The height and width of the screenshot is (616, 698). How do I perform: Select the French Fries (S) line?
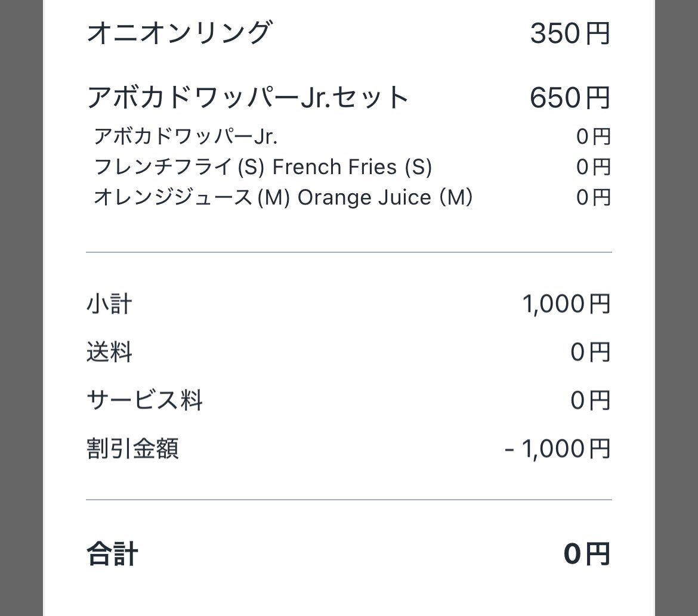point(262,167)
